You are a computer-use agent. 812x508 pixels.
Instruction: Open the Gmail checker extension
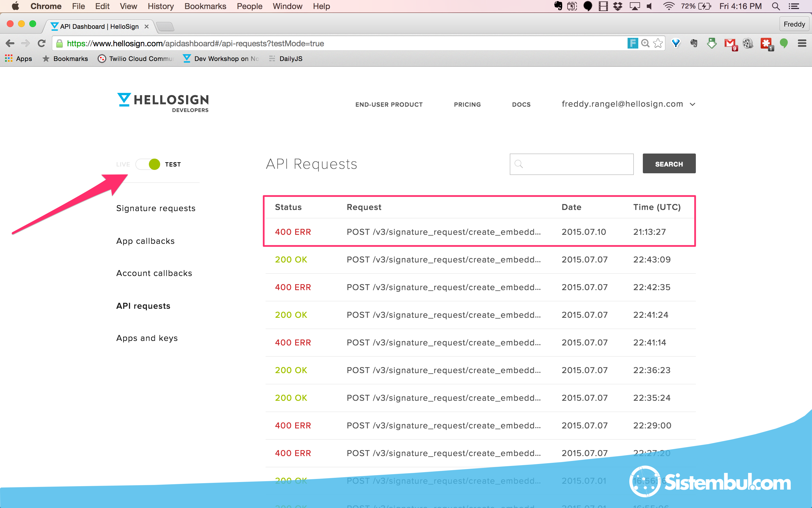[730, 44]
